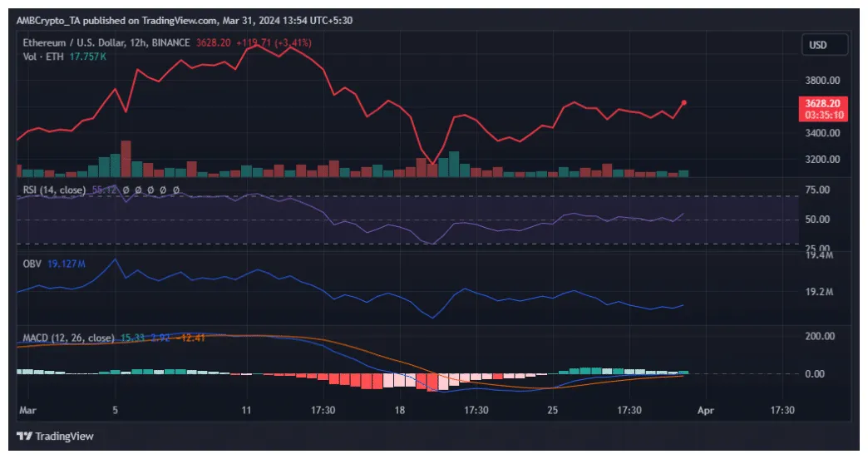The height and width of the screenshot is (459, 868).
Task: Click the red dot at price line end
Action: [x=684, y=102]
